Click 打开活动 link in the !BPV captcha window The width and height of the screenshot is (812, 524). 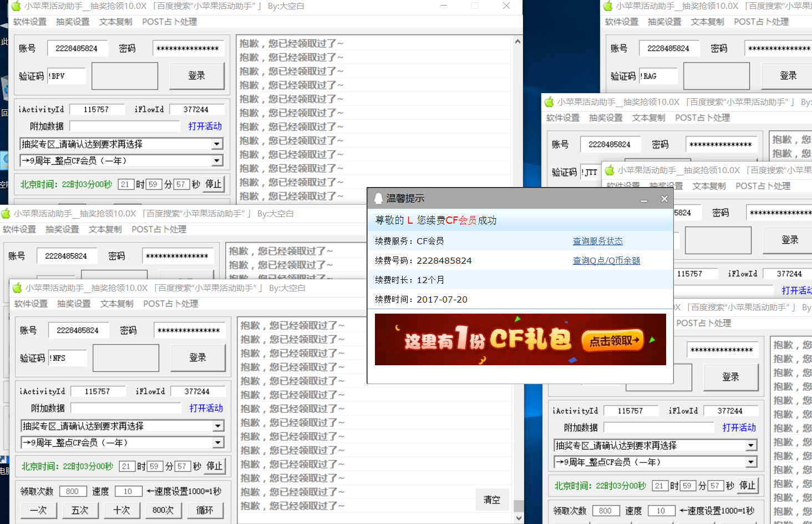tap(205, 126)
